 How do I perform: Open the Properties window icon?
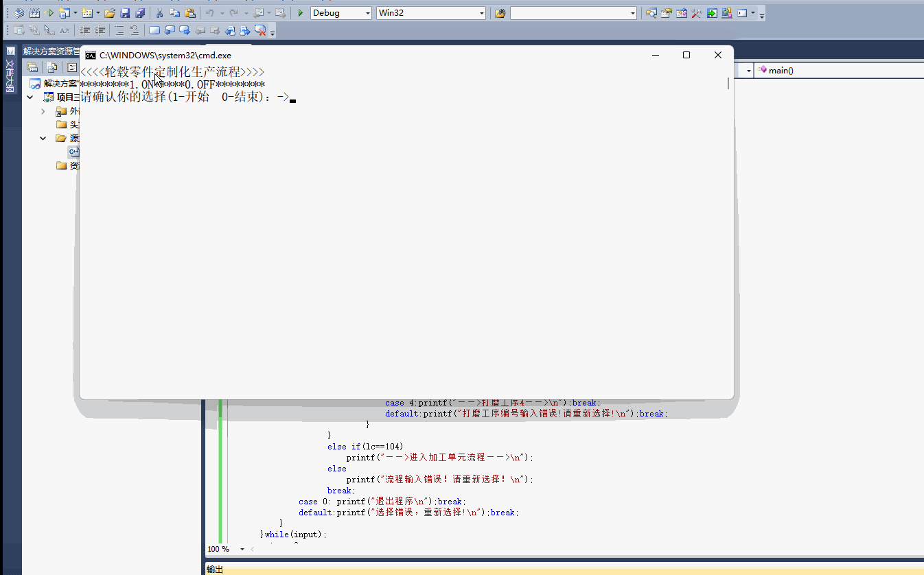(x=666, y=13)
